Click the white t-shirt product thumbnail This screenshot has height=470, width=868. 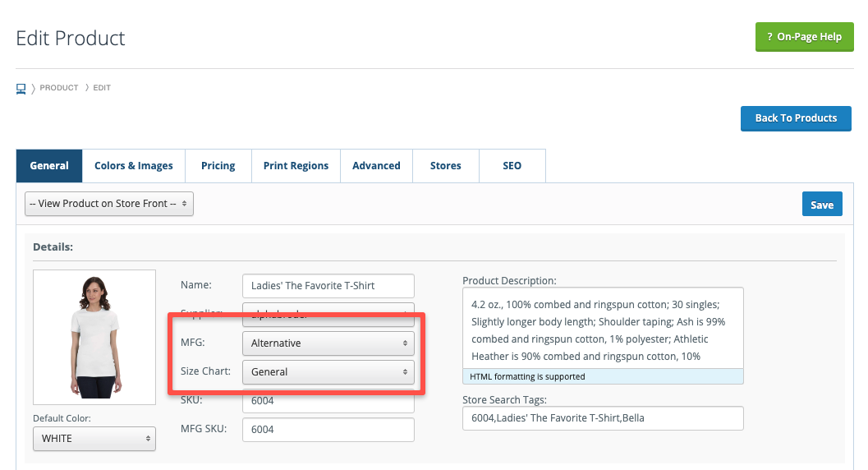tap(94, 337)
